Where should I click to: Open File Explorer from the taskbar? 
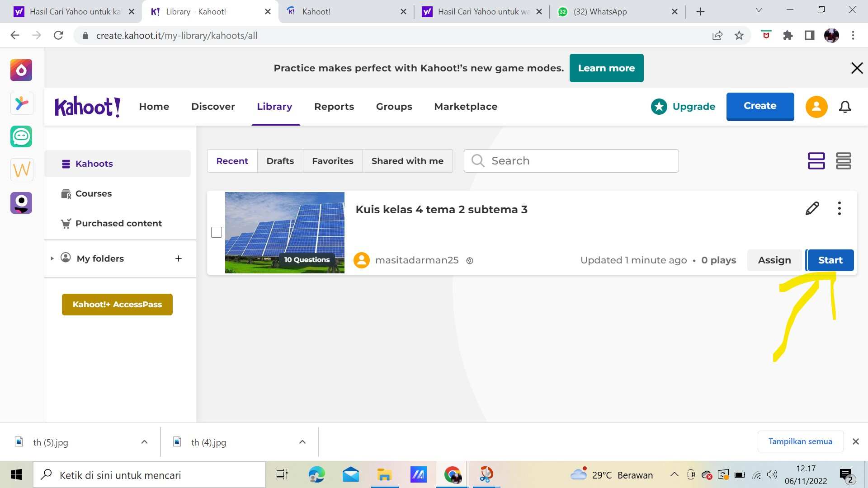384,474
